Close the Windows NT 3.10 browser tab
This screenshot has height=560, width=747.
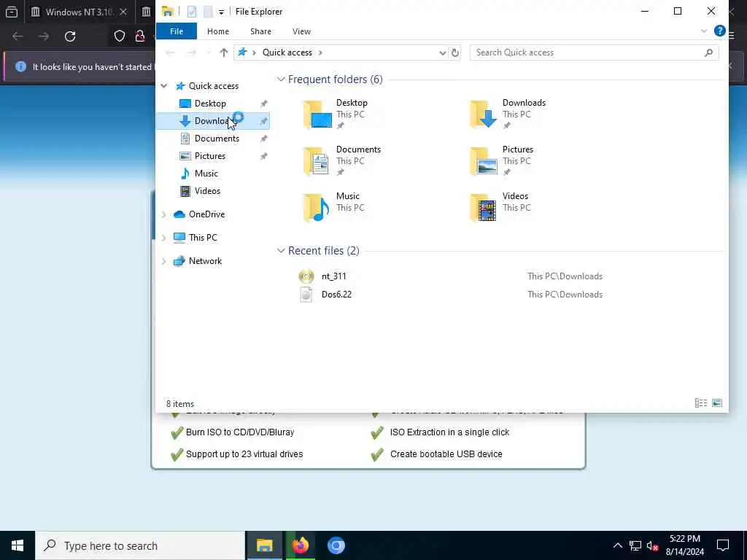point(123,12)
